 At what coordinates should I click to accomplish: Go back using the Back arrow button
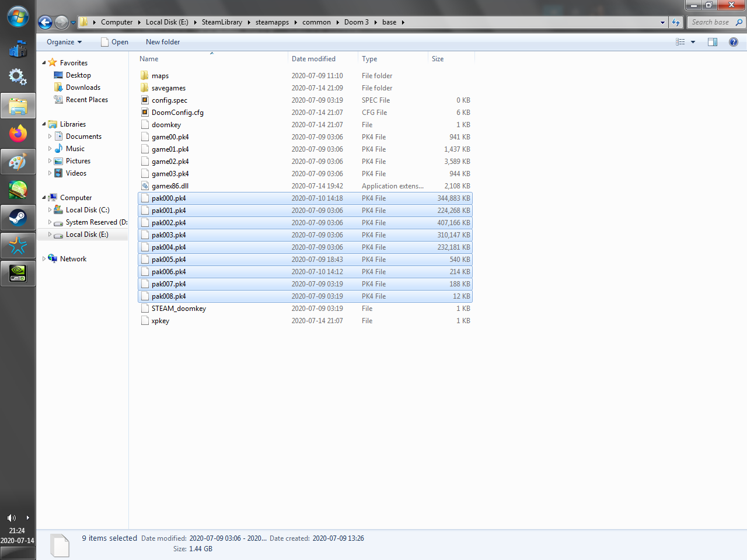[45, 22]
